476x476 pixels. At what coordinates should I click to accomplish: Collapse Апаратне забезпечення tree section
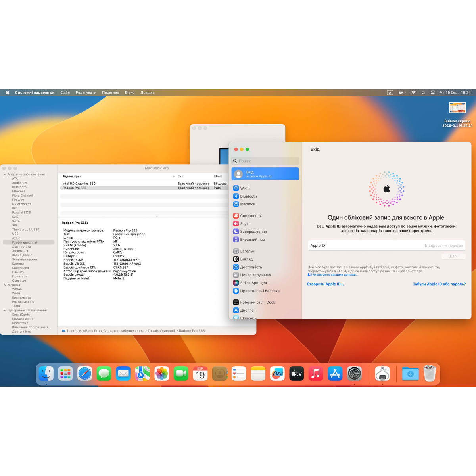(x=5, y=175)
